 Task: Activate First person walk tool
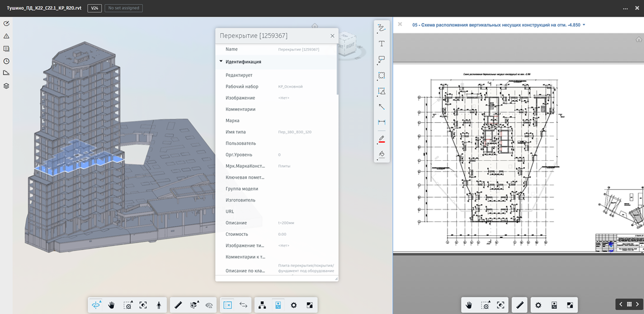[x=159, y=304]
